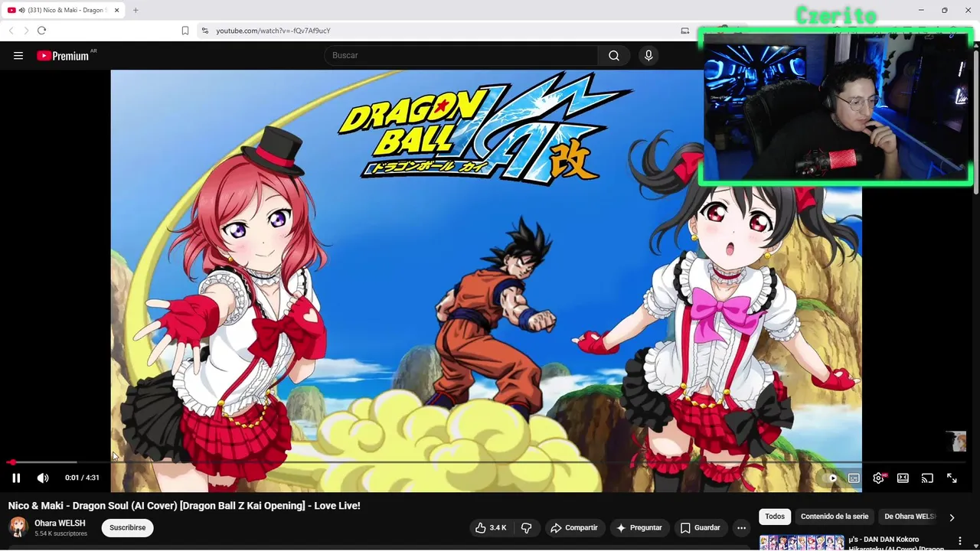Open the Preguntar AI button
This screenshot has height=551, width=980.
point(639,528)
